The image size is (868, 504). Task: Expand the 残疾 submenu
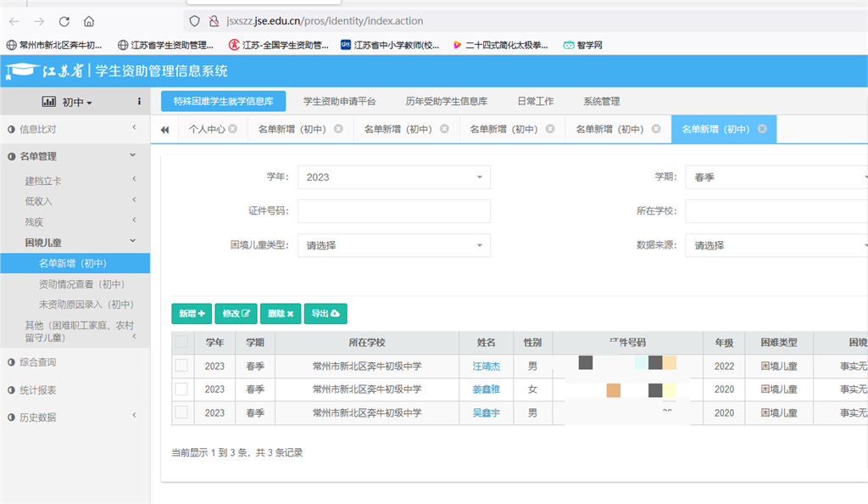point(75,222)
